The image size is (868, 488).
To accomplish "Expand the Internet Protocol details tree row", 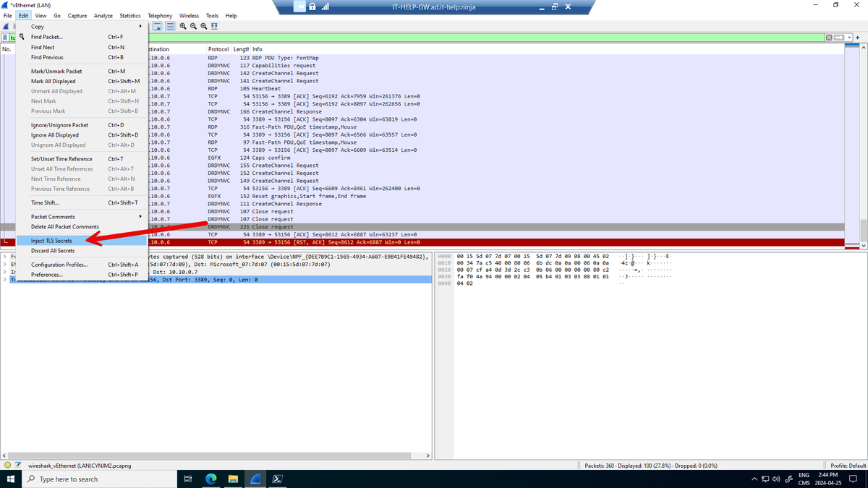I will click(5, 272).
